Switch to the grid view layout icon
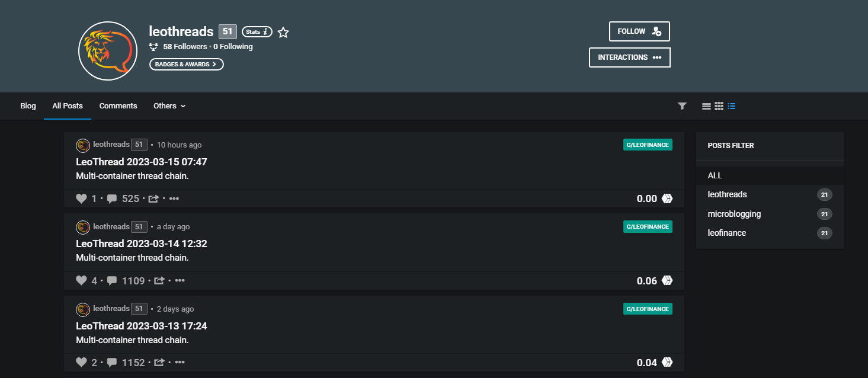 tap(719, 106)
